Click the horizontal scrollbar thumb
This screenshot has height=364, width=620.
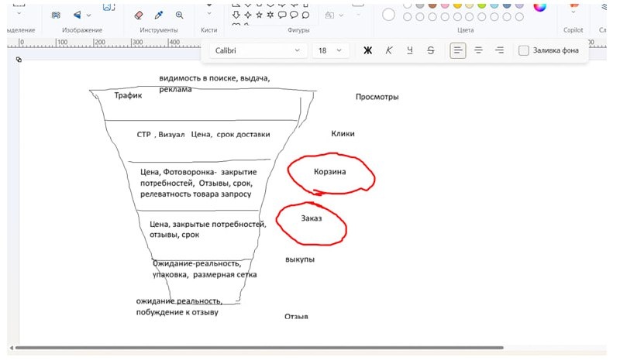click(x=260, y=348)
